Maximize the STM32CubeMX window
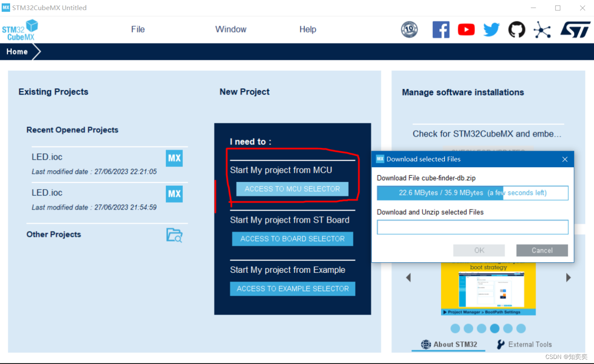This screenshot has height=364, width=594. [558, 8]
